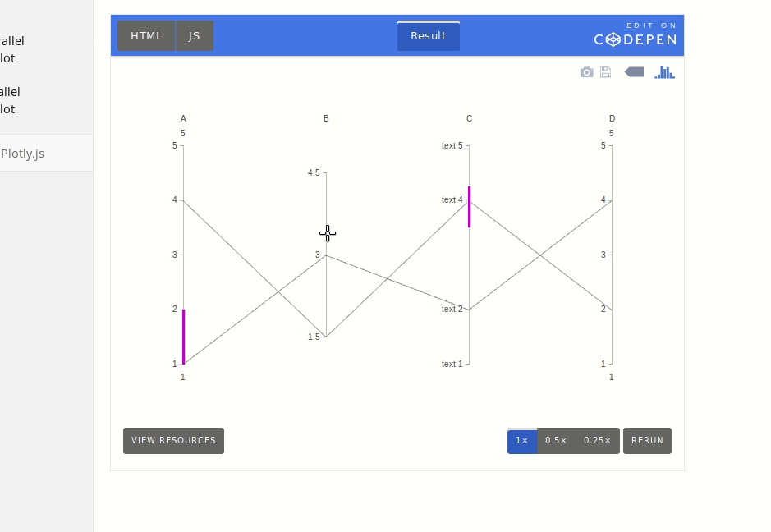This screenshot has width=771, height=532.
Task: Click the camera icon to download plot
Action: [586, 72]
